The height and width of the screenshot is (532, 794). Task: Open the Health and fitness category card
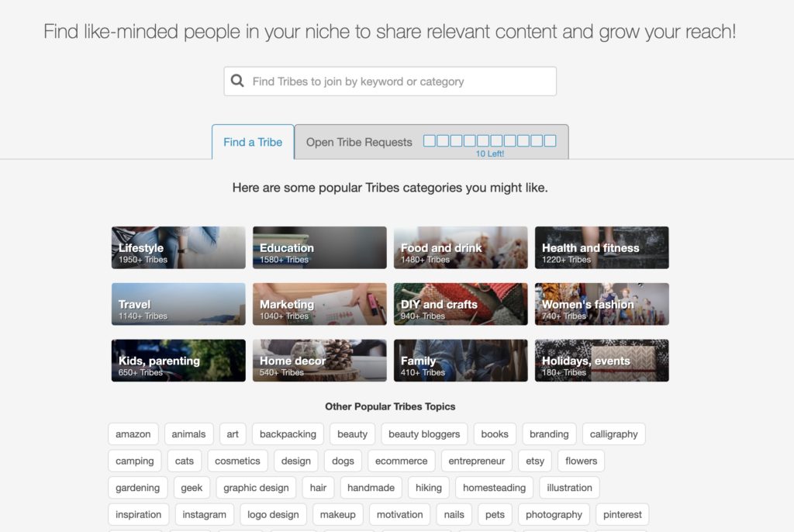(x=602, y=247)
